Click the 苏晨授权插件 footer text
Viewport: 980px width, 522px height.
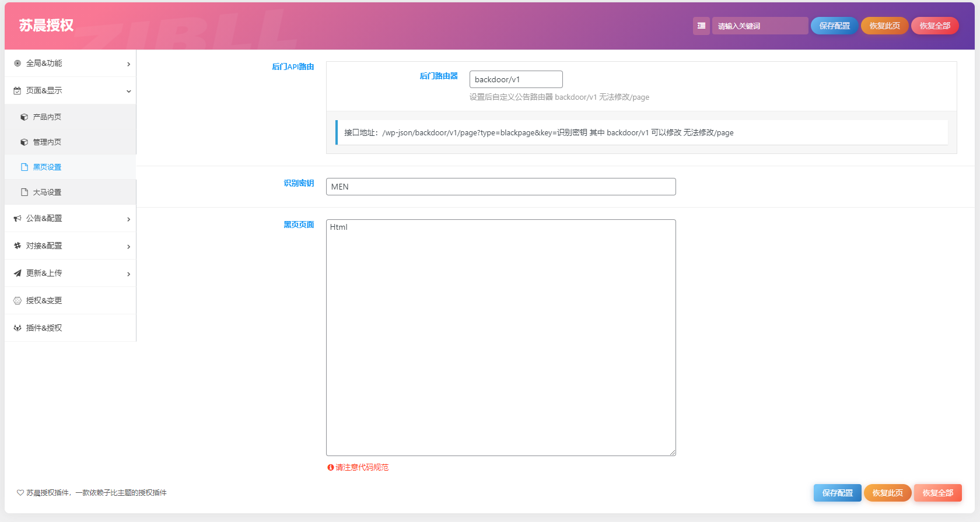coord(96,493)
